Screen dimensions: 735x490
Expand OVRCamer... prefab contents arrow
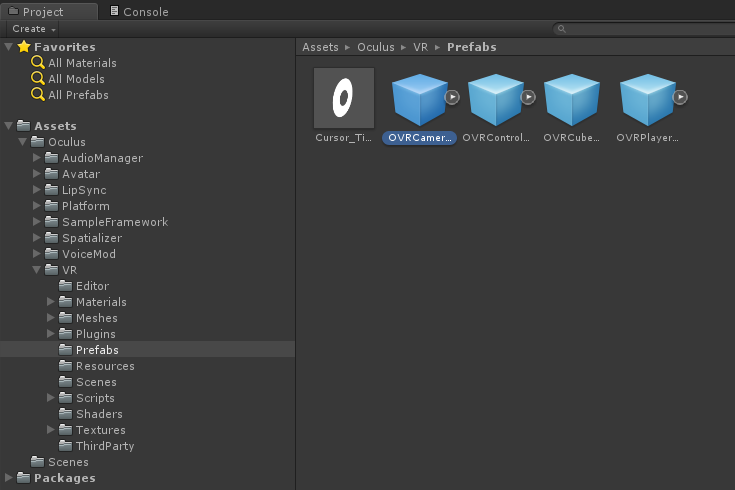coord(452,97)
